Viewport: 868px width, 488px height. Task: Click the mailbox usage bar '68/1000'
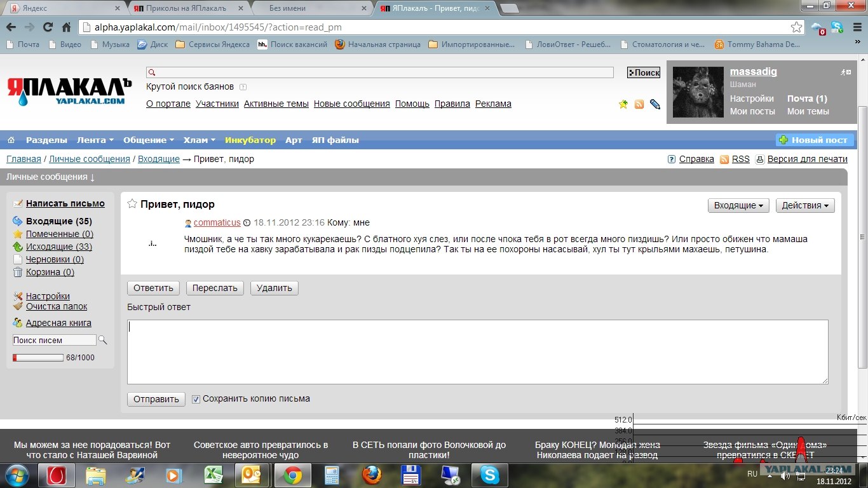click(38, 358)
